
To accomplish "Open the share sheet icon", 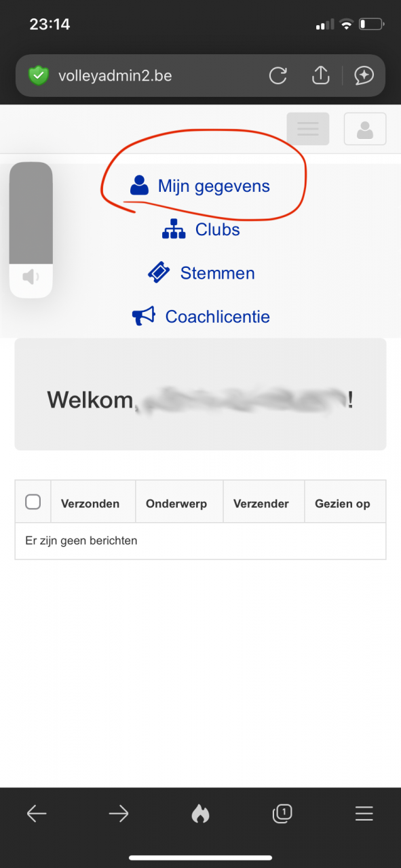I will 320,75.
